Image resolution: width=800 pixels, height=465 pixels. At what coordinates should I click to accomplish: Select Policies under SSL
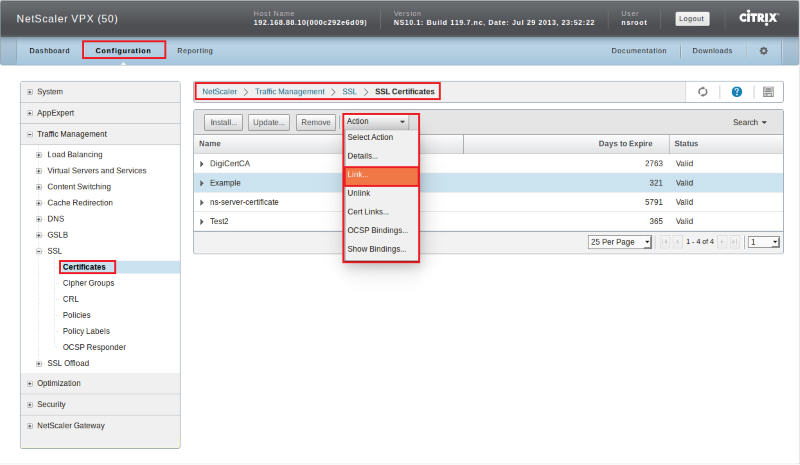click(x=77, y=315)
